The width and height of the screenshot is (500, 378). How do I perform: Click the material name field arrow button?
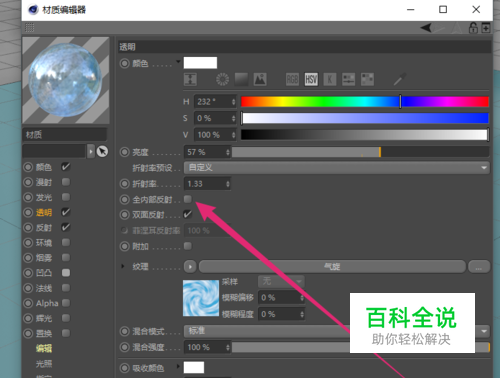(91, 151)
